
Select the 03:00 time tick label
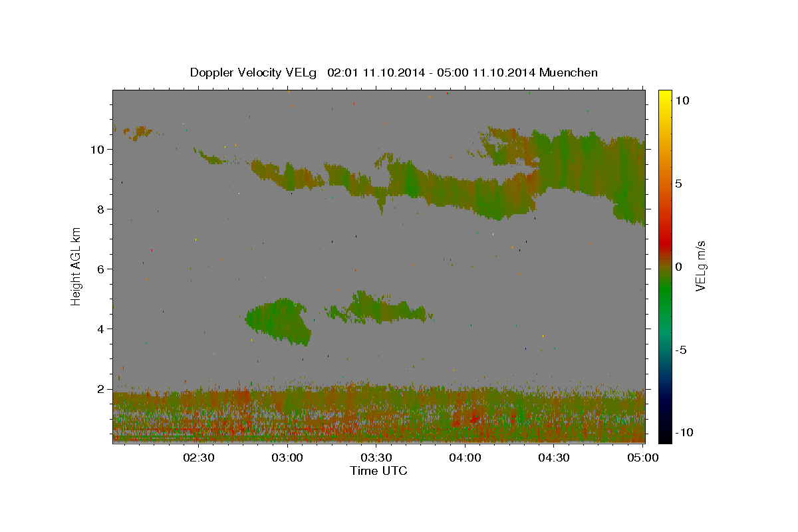coord(287,458)
